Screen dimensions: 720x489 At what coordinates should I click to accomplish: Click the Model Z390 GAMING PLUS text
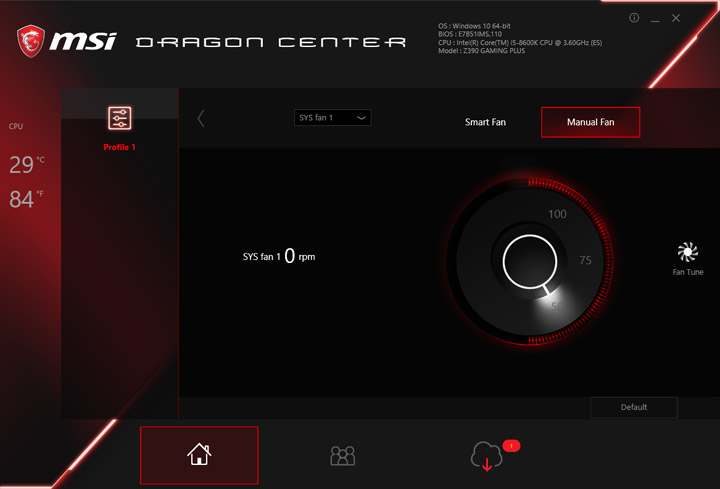(x=481, y=51)
